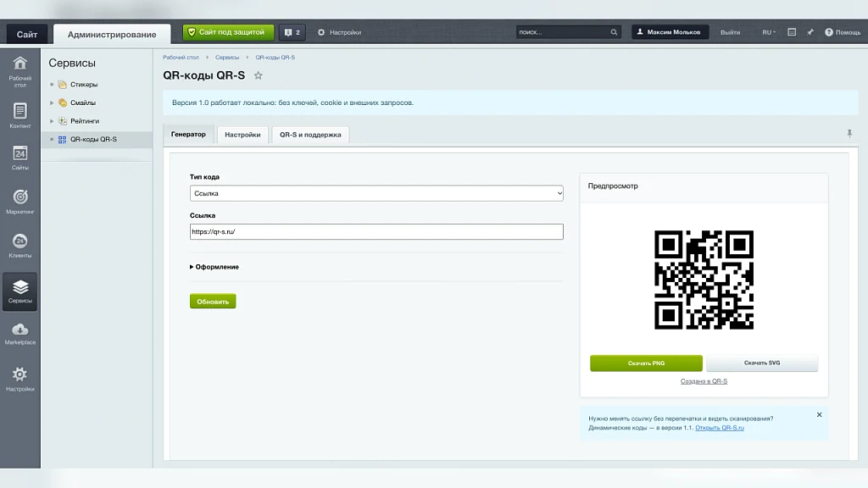Select the Сервисы sidebar icon
The image size is (868, 488).
[20, 291]
